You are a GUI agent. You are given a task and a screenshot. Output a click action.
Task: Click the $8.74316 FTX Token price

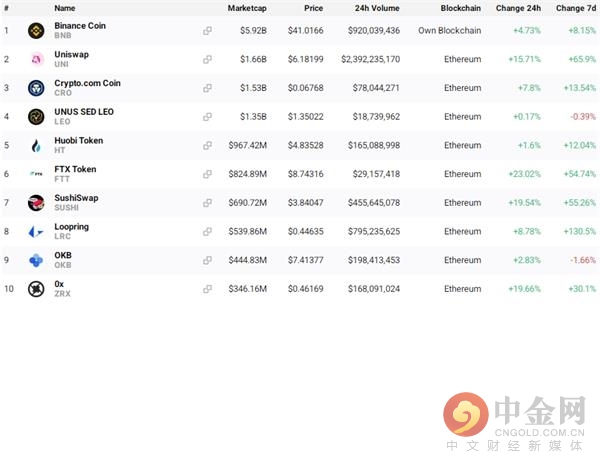point(305,174)
